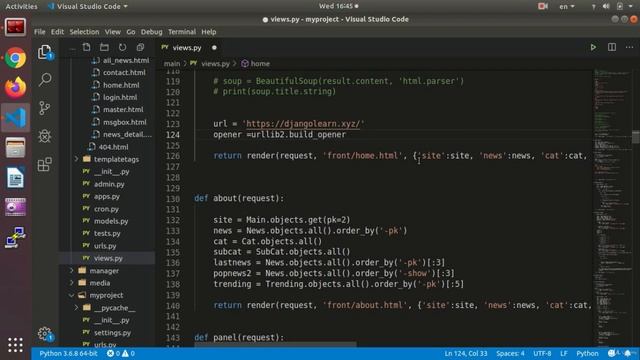Launch Google Chrome from the dock
640x360 pixels.
pos(16,58)
